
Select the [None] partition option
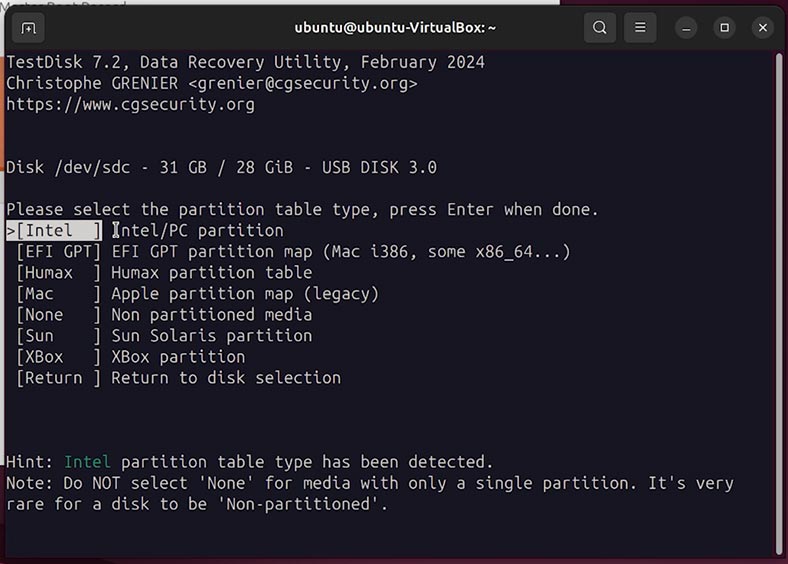click(x=58, y=315)
